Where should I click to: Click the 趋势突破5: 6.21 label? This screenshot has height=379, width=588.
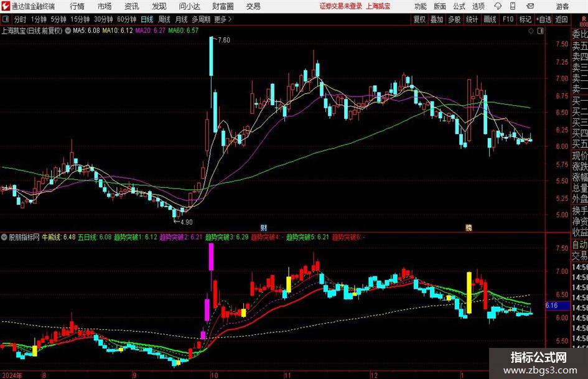point(307,237)
